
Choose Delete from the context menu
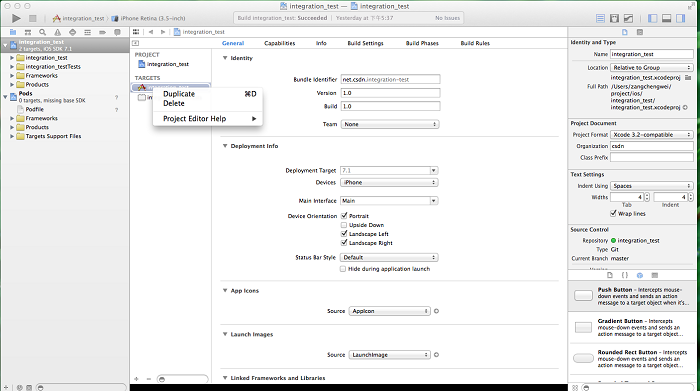(174, 103)
